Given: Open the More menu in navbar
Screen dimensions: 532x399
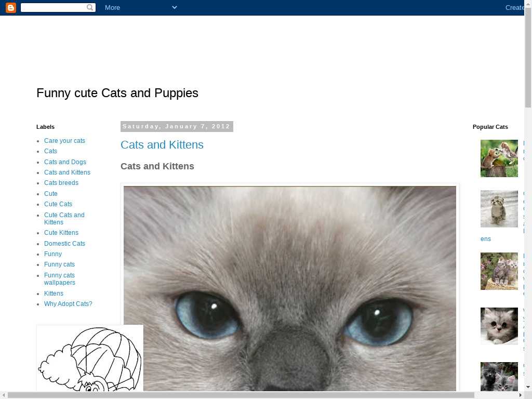Looking at the screenshot, I should tap(112, 7).
